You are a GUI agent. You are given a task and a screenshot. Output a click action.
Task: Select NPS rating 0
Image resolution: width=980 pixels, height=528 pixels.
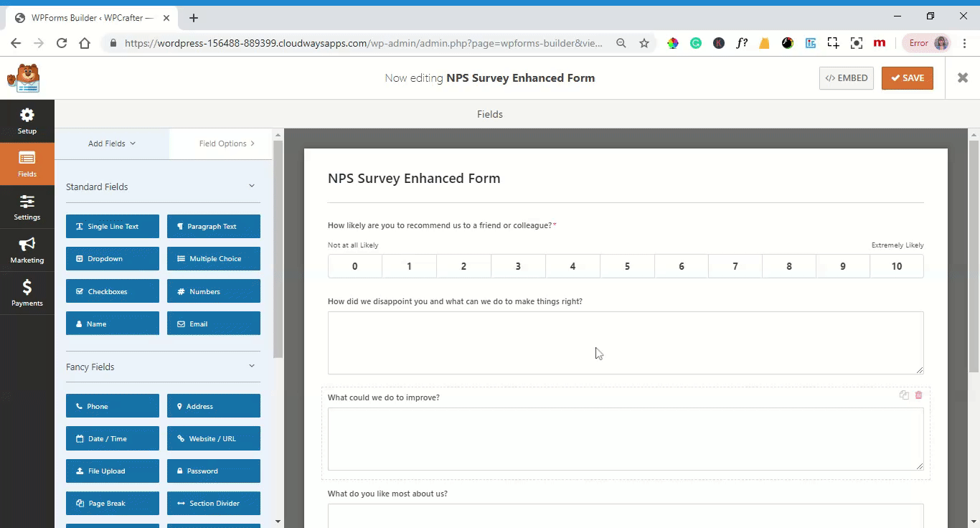(x=355, y=266)
